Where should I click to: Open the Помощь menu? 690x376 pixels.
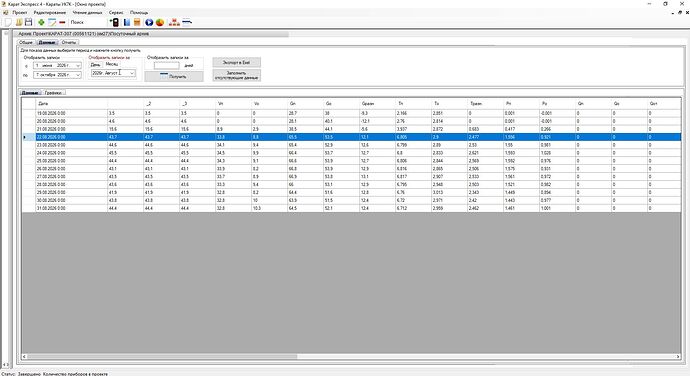(x=139, y=12)
